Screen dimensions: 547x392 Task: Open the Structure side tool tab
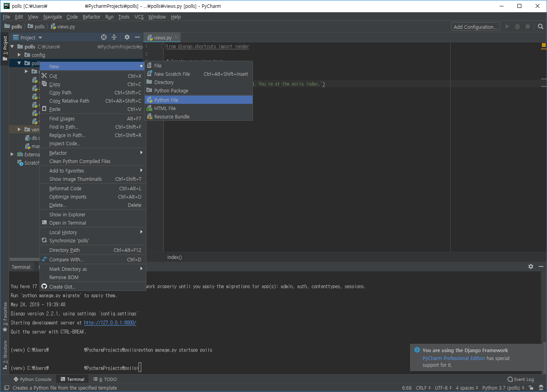tap(5, 355)
